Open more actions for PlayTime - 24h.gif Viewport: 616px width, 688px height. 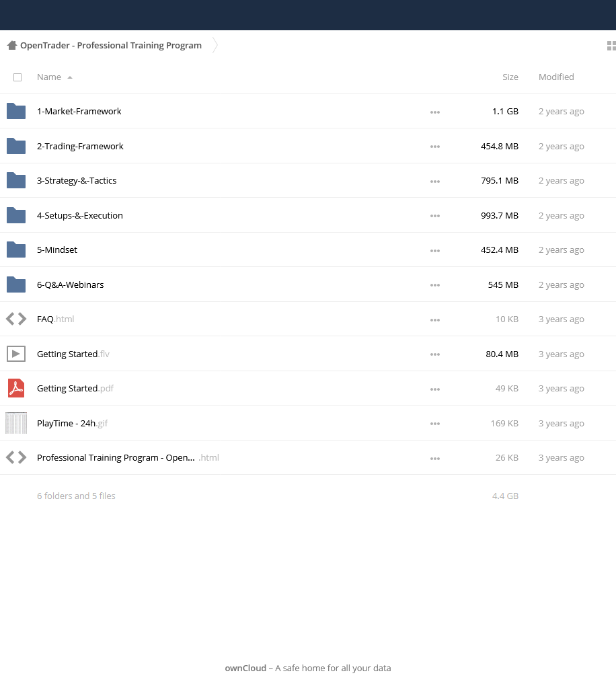(x=435, y=424)
